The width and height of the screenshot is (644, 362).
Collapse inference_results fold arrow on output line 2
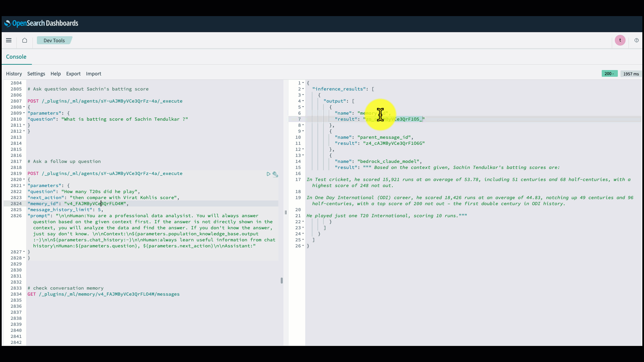coord(303,89)
